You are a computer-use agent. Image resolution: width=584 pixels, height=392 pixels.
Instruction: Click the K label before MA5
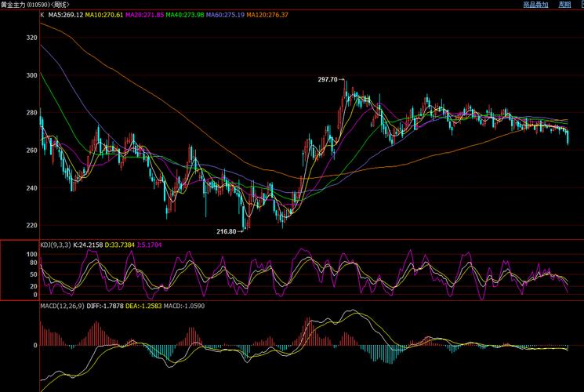click(42, 15)
